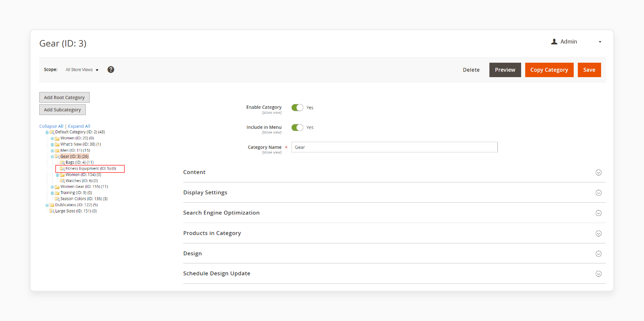The width and height of the screenshot is (644, 321).
Task: Click the Men (ID: 11) folder icon
Action: pos(57,151)
